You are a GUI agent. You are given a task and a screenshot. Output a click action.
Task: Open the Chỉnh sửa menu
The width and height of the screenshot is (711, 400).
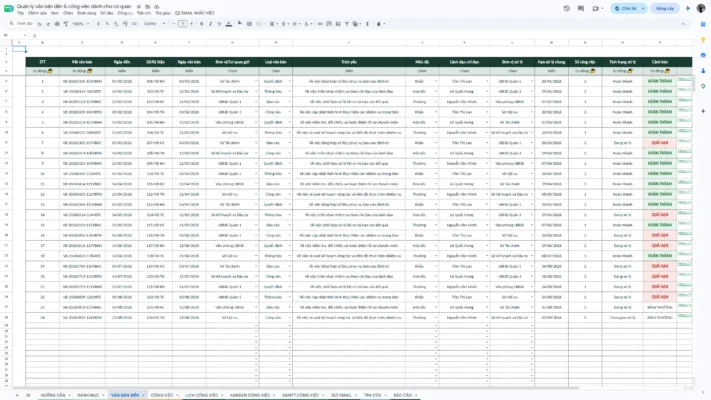point(37,13)
